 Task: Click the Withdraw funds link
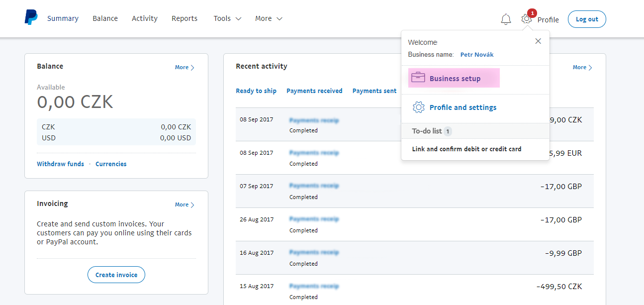click(61, 164)
